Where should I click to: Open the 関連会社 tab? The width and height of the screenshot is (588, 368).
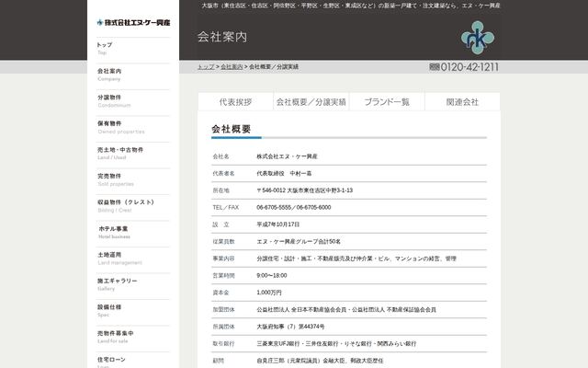[x=462, y=102]
